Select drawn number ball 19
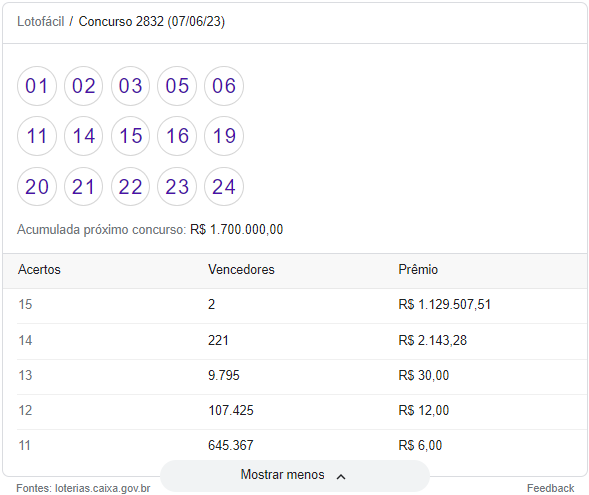589x495 pixels. [224, 136]
